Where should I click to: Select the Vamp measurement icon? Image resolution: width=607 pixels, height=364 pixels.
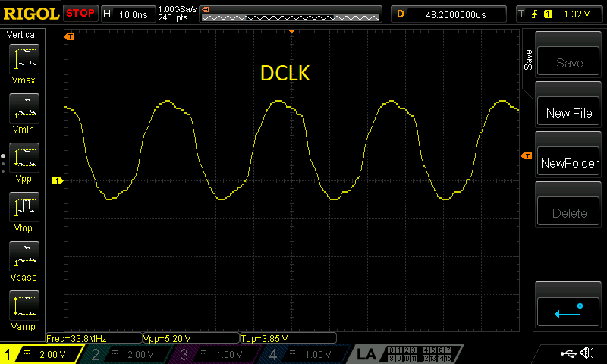point(24,306)
